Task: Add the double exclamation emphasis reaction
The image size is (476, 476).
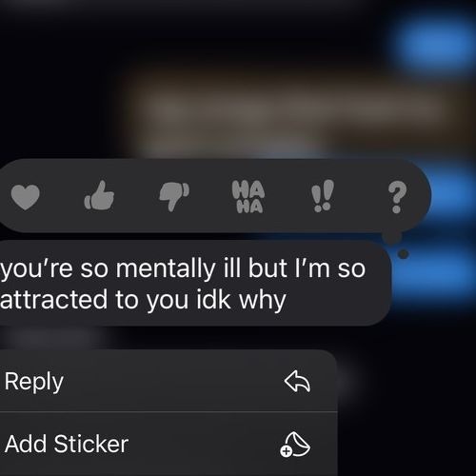Action: 323,196
